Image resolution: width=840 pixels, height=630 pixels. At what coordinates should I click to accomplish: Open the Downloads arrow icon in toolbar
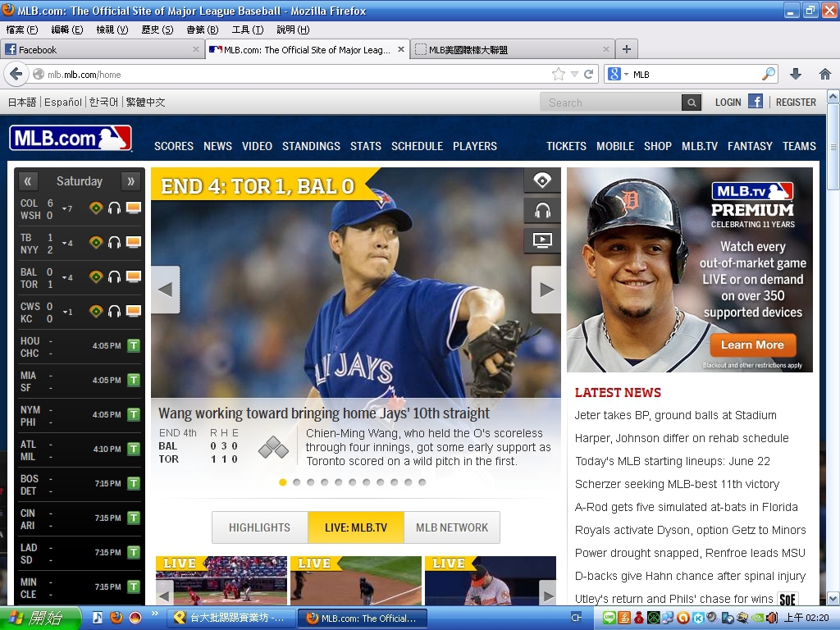click(796, 74)
